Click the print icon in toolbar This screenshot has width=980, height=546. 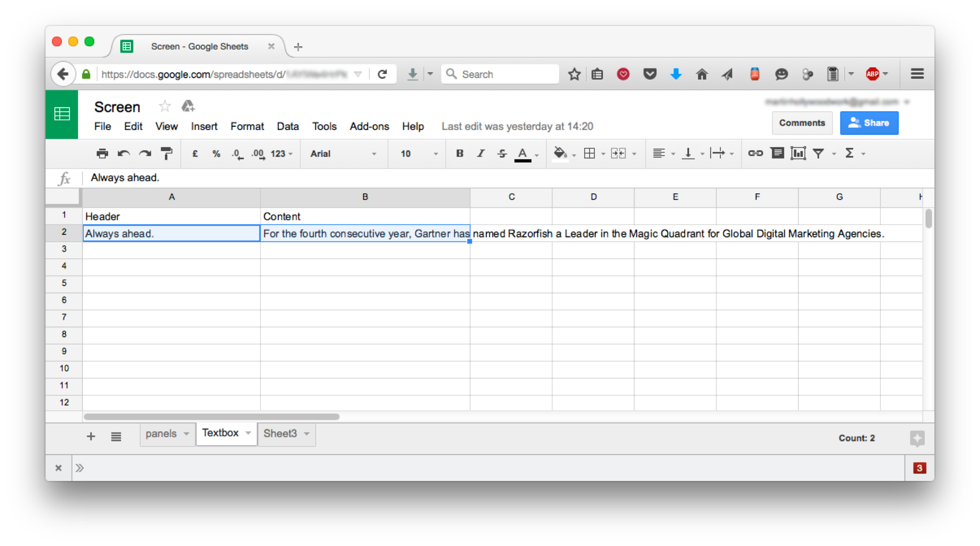(x=102, y=154)
